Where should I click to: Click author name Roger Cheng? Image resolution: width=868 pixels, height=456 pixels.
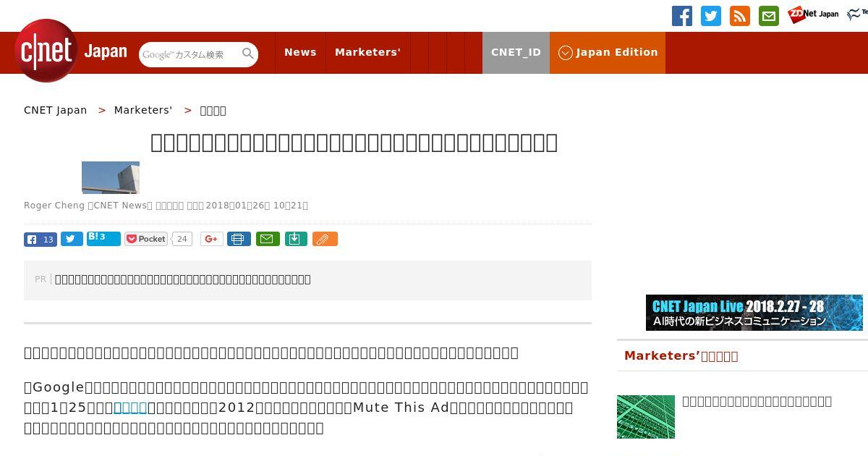pyautogui.click(x=54, y=206)
